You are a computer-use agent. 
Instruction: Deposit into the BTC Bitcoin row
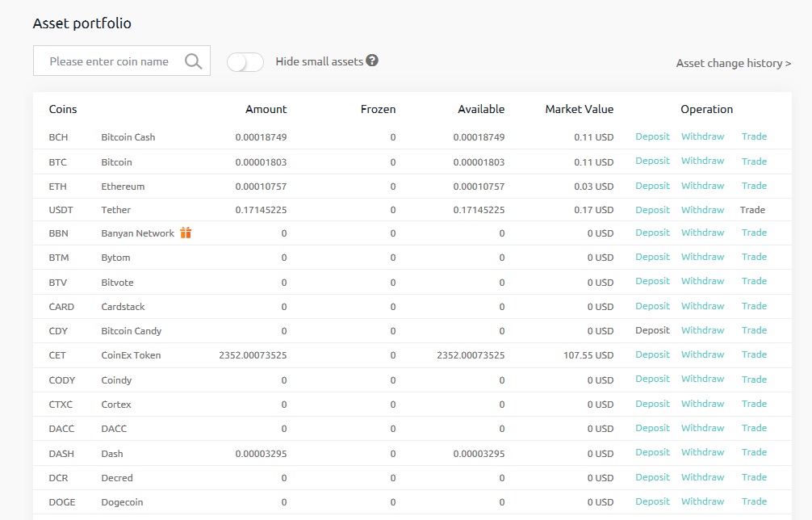click(652, 161)
